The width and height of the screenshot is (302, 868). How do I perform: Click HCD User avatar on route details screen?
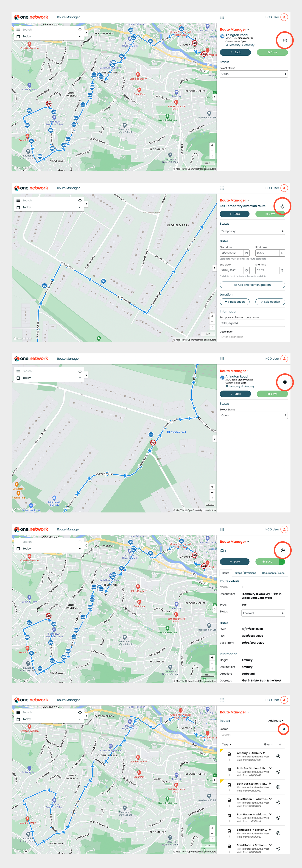point(284,529)
